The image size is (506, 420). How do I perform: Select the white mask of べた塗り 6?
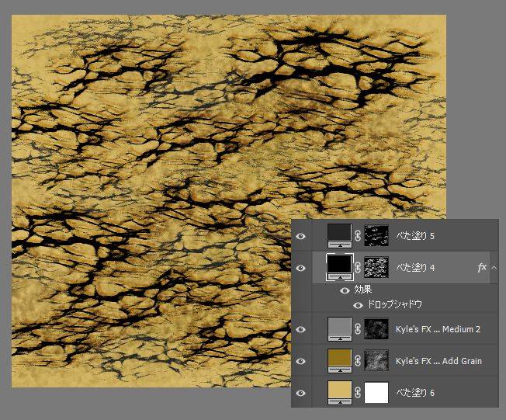[x=376, y=393]
